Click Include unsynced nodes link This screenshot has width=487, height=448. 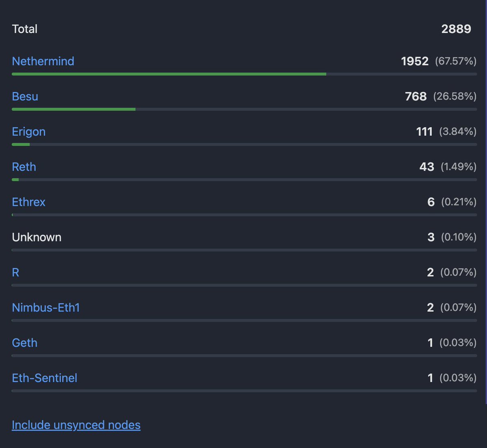click(76, 425)
